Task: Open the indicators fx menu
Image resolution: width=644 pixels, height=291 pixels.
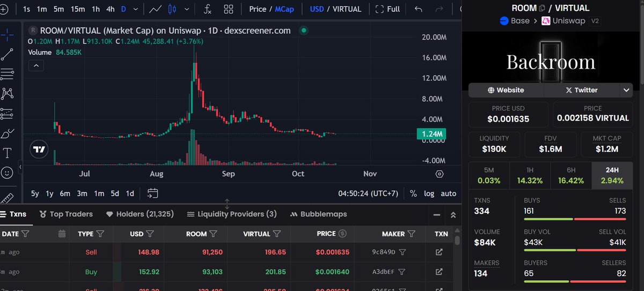Action: (207, 9)
